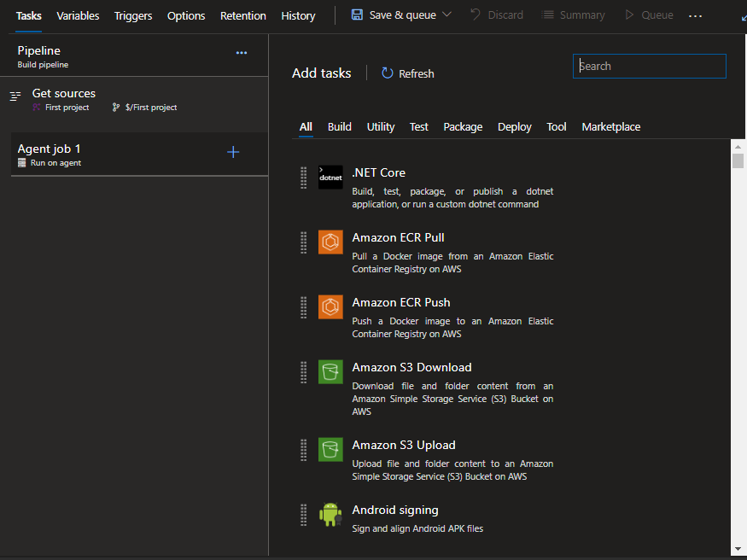Click the Refresh icon above the task list
Screen dimensions: 747x560
(x=388, y=73)
